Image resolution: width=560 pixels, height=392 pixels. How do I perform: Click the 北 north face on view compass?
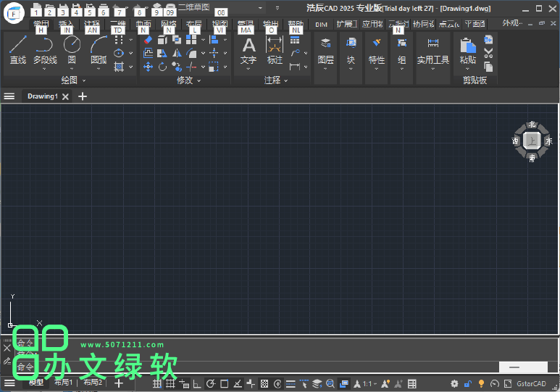tap(532, 125)
